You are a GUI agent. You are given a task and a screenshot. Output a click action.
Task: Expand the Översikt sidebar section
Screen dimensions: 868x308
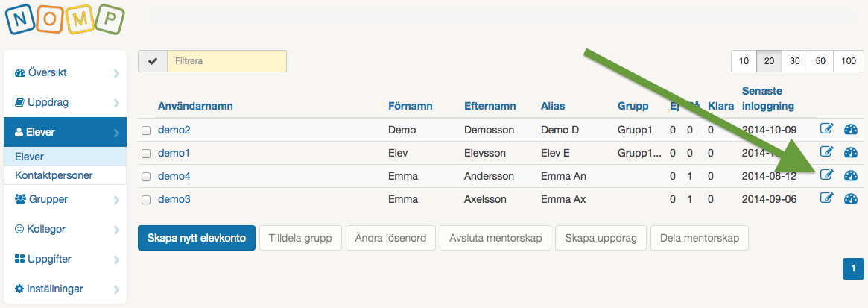point(65,73)
